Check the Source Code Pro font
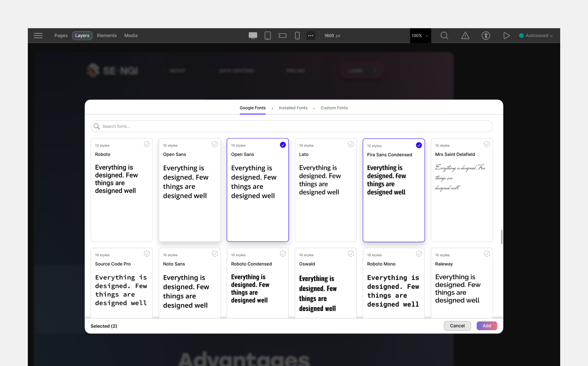Image resolution: width=588 pixels, height=366 pixels. (x=147, y=254)
